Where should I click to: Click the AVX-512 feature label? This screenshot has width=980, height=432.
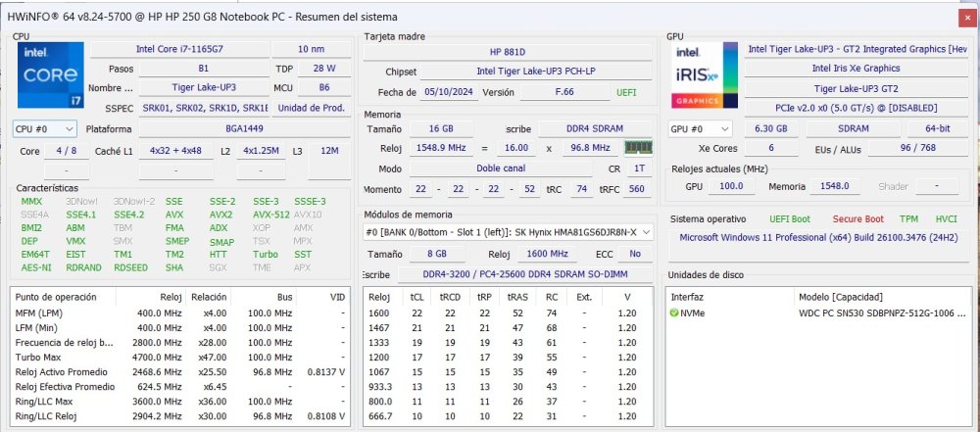pos(271,215)
